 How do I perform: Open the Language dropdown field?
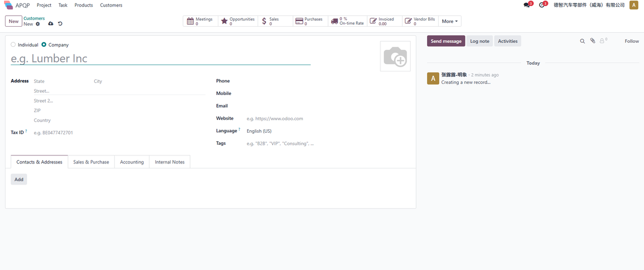[277, 131]
